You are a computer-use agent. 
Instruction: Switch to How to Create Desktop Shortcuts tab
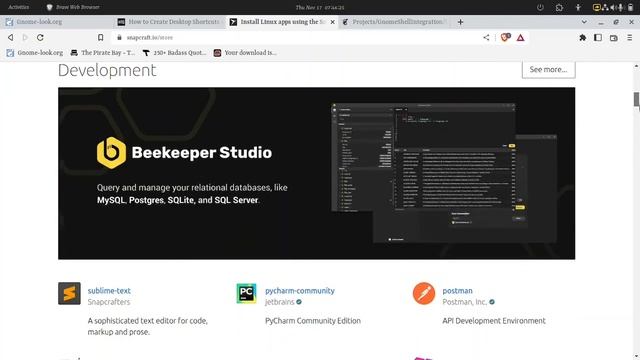coord(170,22)
